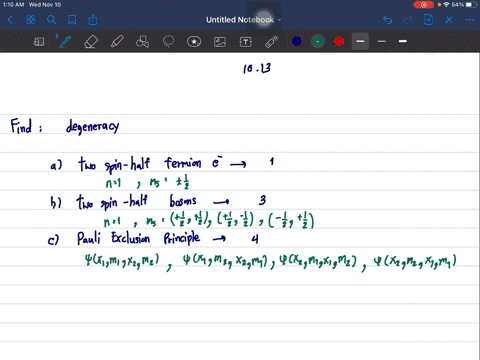Tap the handwritten 10.13 heading
Image resolution: width=480 pixels, height=360 pixels.
[x=257, y=68]
